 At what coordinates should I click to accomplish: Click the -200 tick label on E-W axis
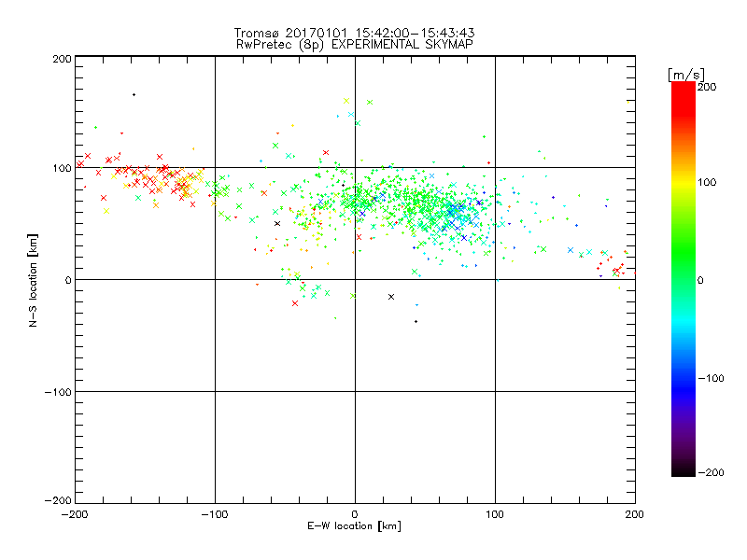coord(75,514)
